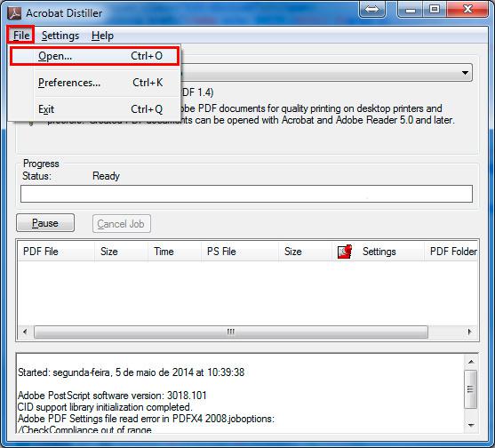495x448 pixels.
Task: Click the log pane scroll down arrow
Action: click(x=471, y=425)
